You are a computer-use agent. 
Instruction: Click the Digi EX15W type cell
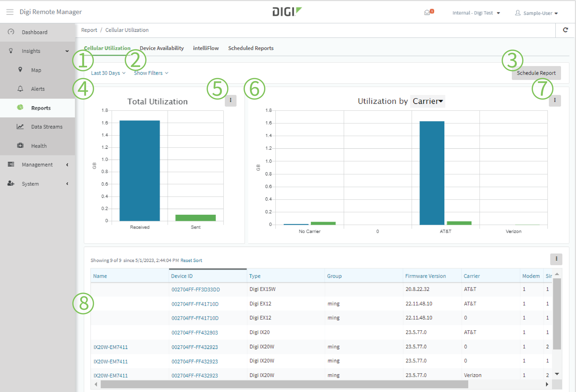click(262, 289)
